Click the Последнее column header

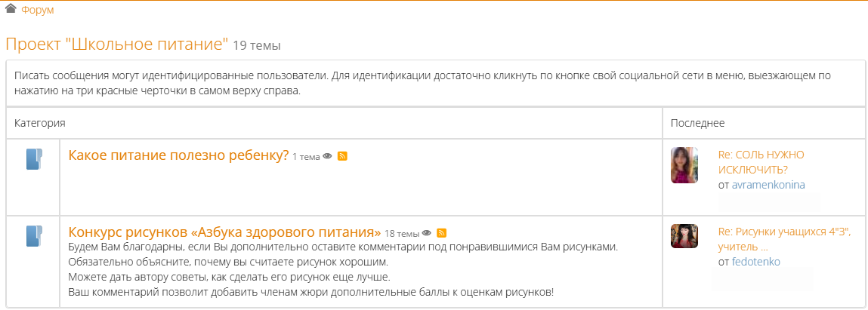(697, 122)
